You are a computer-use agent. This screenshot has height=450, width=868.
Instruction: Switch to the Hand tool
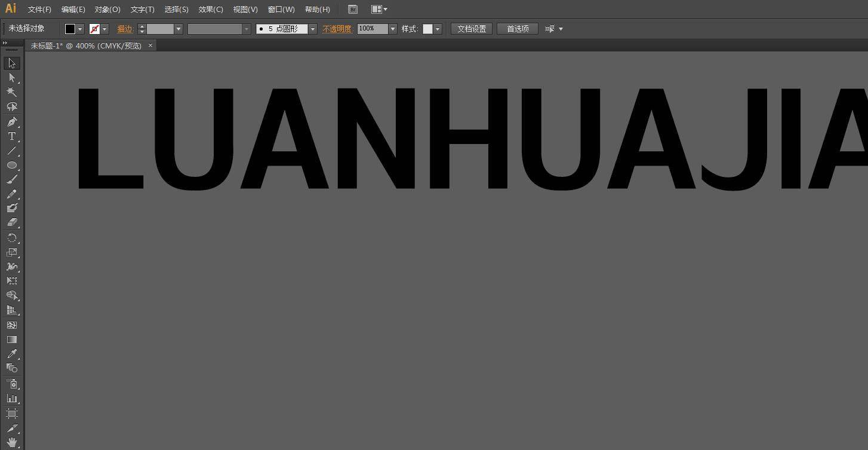(11, 443)
